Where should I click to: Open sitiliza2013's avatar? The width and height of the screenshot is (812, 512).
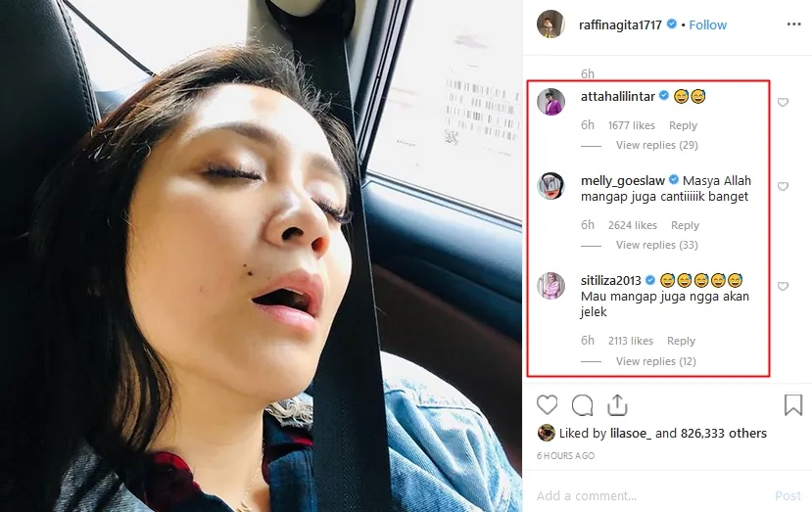(551, 286)
